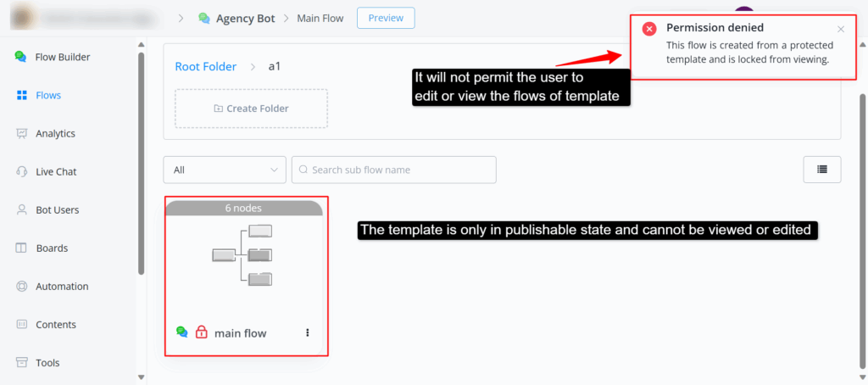Click the Agency Bot breadcrumb
Viewport: 868px width, 385px height.
[245, 17]
